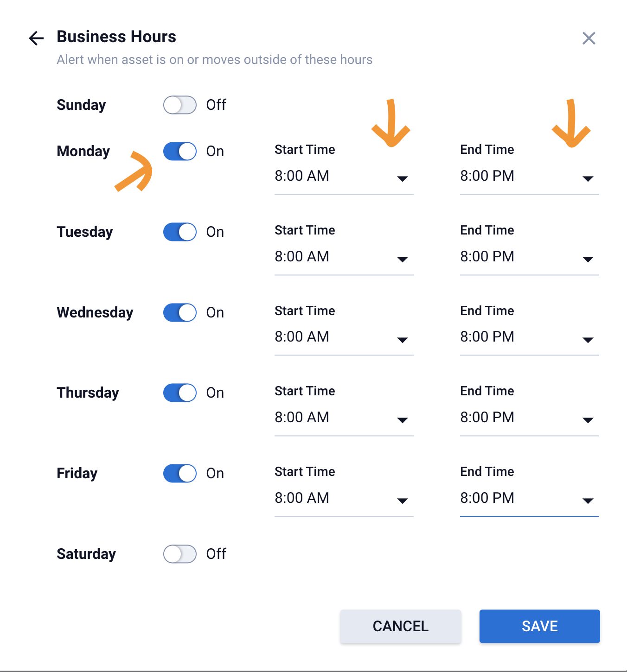Click the back arrow beside Business Hours
The height and width of the screenshot is (672, 627).
(x=36, y=38)
